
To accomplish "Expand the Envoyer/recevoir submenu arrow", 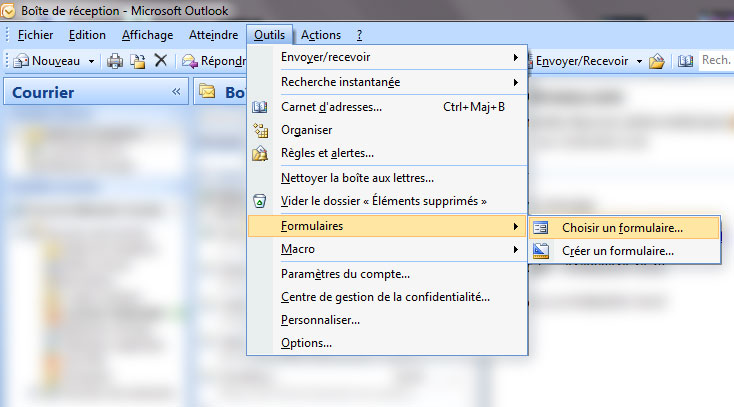I will point(515,57).
